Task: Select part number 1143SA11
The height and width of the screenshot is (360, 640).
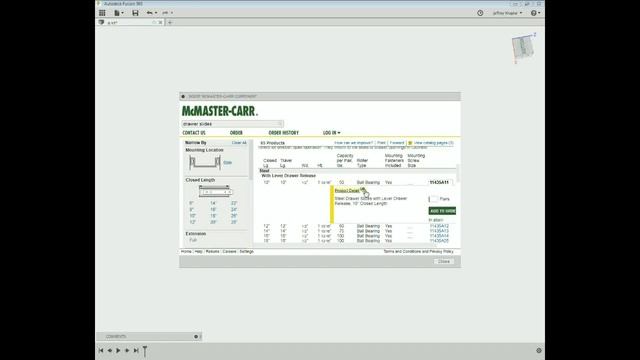Action: point(439,182)
